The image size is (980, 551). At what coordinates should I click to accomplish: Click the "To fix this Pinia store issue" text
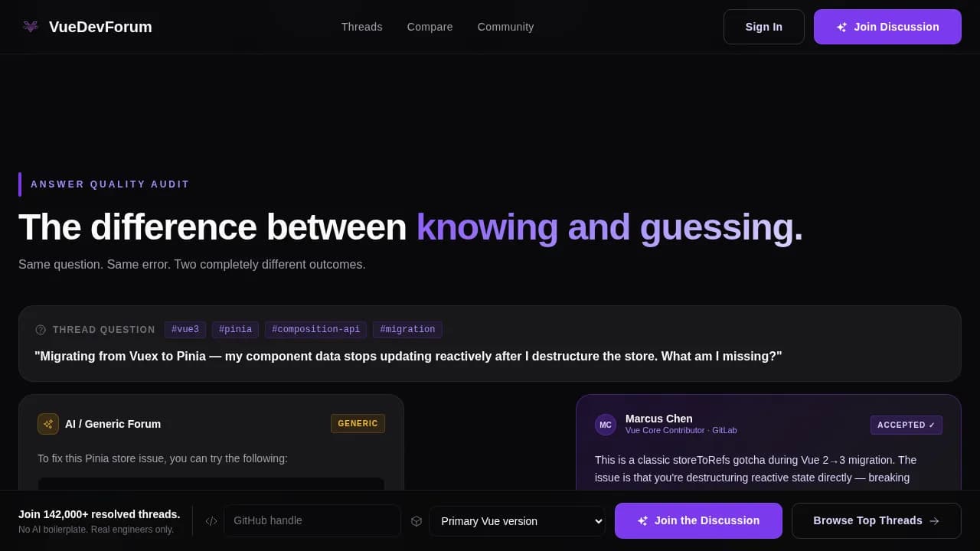(x=162, y=458)
